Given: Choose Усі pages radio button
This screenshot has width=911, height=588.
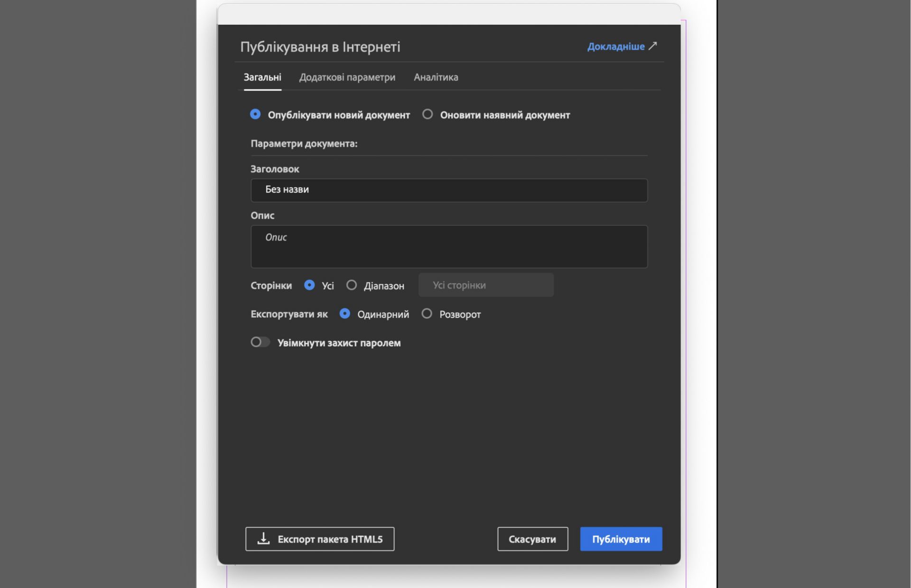Looking at the screenshot, I should (x=309, y=285).
